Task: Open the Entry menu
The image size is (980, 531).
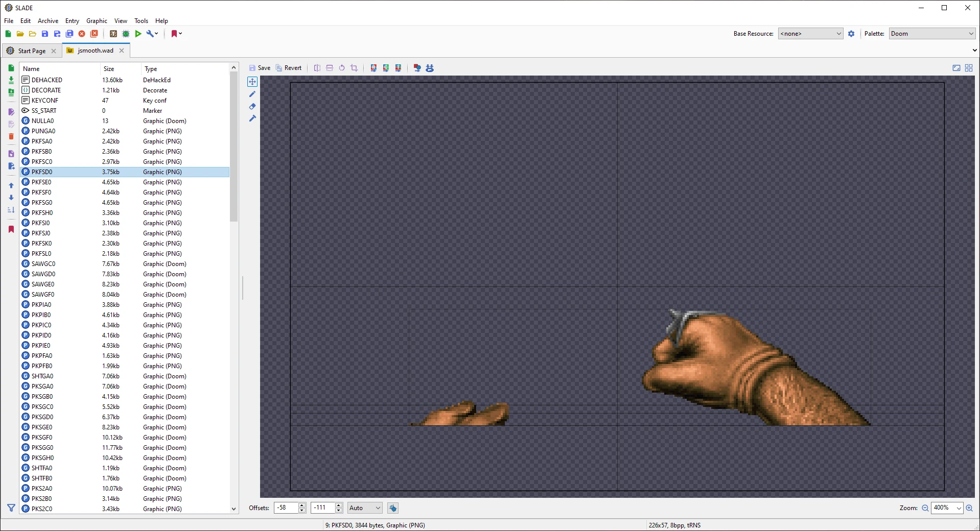Action: tap(72, 21)
